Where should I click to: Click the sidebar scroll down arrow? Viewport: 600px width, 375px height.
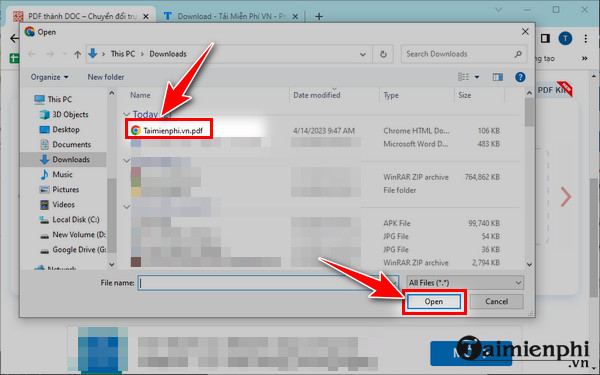click(112, 264)
